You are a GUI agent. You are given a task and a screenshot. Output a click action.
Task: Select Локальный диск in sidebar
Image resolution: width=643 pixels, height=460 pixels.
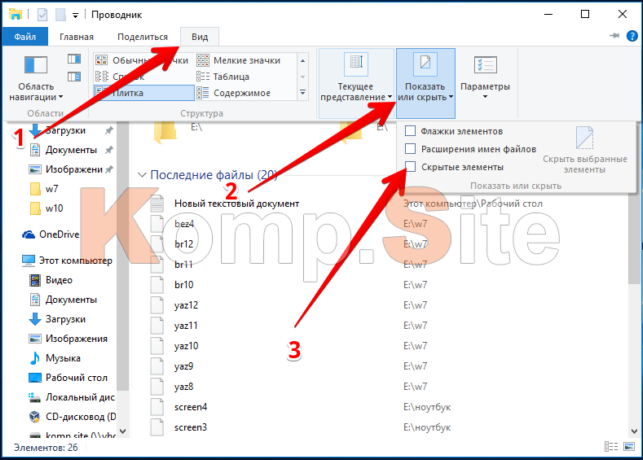(72, 397)
